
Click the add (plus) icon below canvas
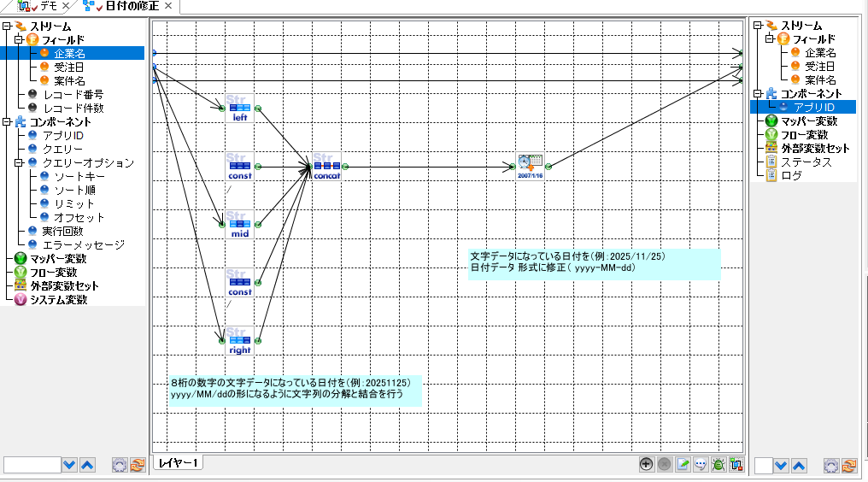(647, 464)
